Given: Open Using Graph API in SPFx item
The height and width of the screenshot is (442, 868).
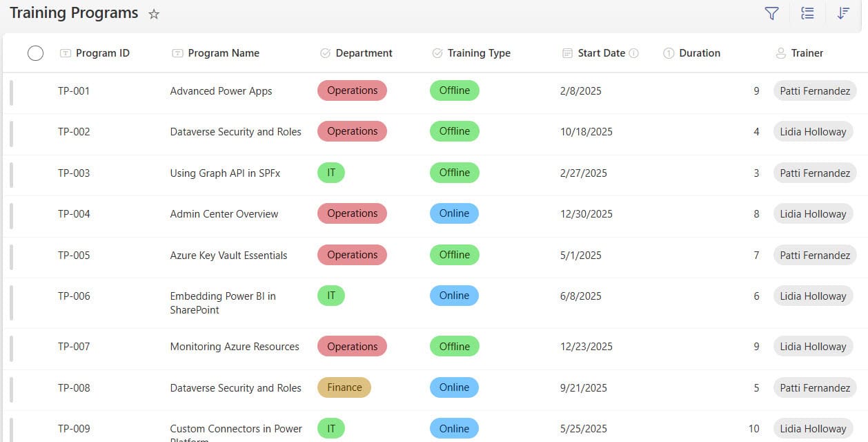Looking at the screenshot, I should pyautogui.click(x=225, y=173).
